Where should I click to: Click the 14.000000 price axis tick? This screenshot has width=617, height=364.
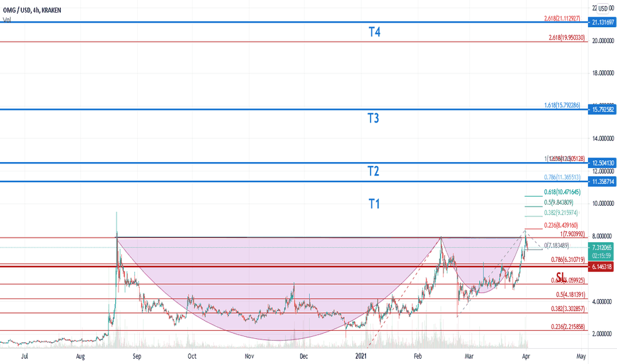pyautogui.click(x=603, y=138)
